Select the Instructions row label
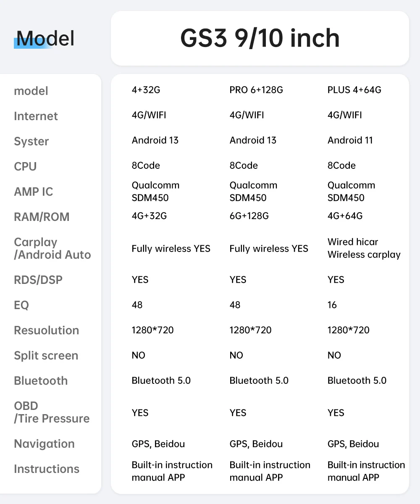Viewport: 420px width, 504px height. click(x=47, y=469)
